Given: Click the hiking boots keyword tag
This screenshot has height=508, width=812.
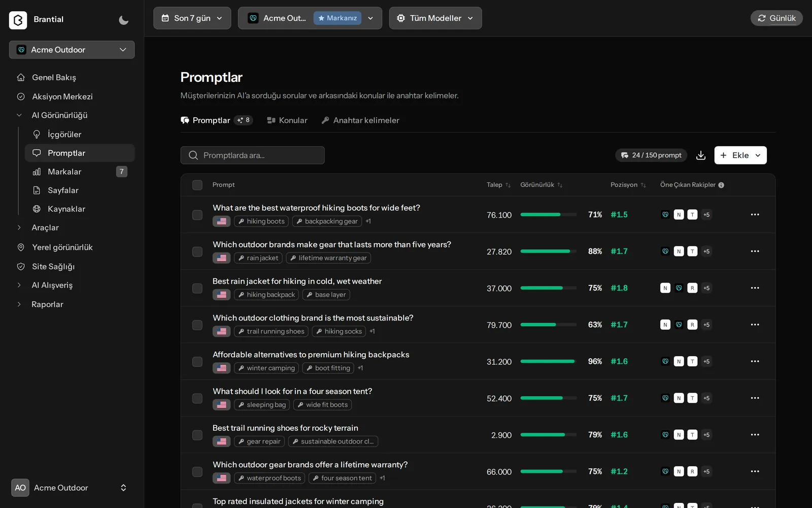Looking at the screenshot, I should (x=261, y=221).
